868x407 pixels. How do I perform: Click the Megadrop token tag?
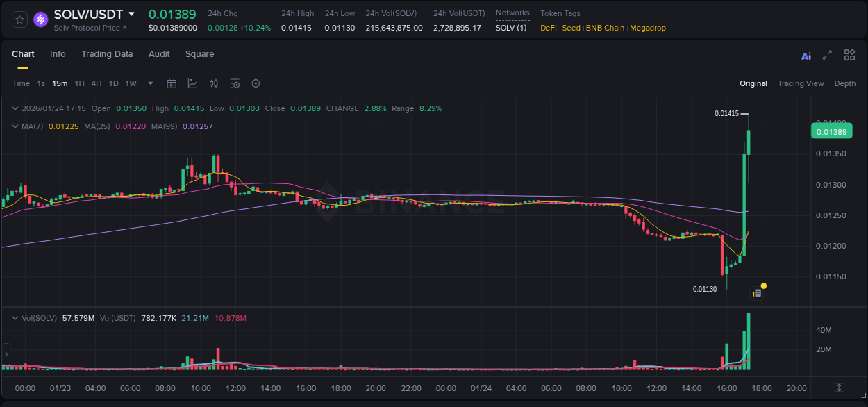tap(648, 28)
